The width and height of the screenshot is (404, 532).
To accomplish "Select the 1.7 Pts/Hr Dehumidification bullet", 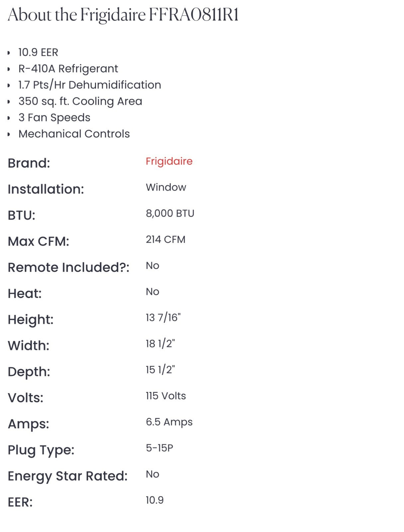I will 90,85.
